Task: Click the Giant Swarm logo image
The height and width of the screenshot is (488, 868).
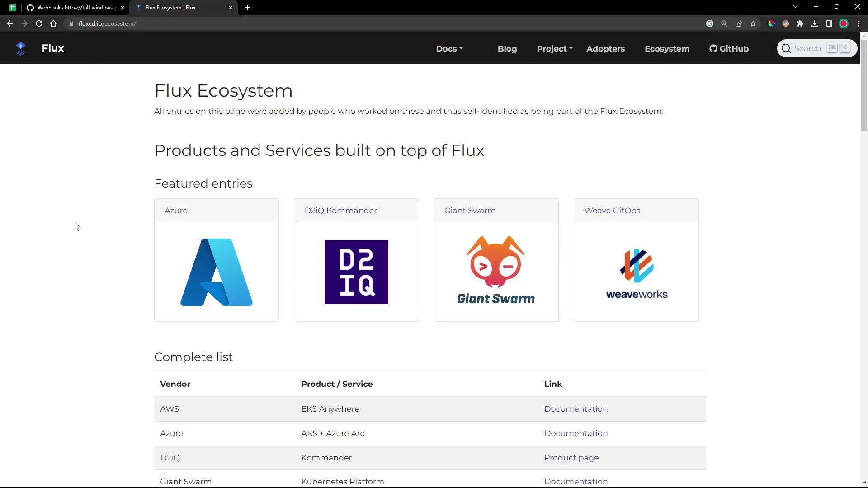Action: (x=496, y=270)
